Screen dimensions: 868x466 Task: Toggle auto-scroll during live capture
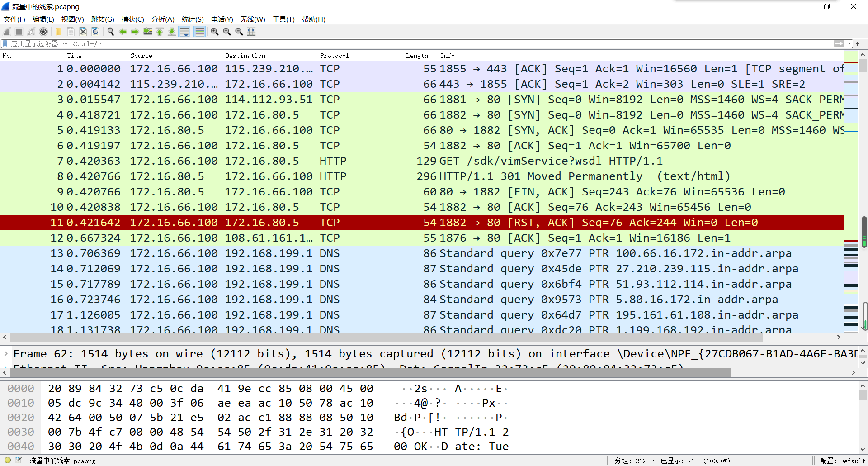coord(184,32)
